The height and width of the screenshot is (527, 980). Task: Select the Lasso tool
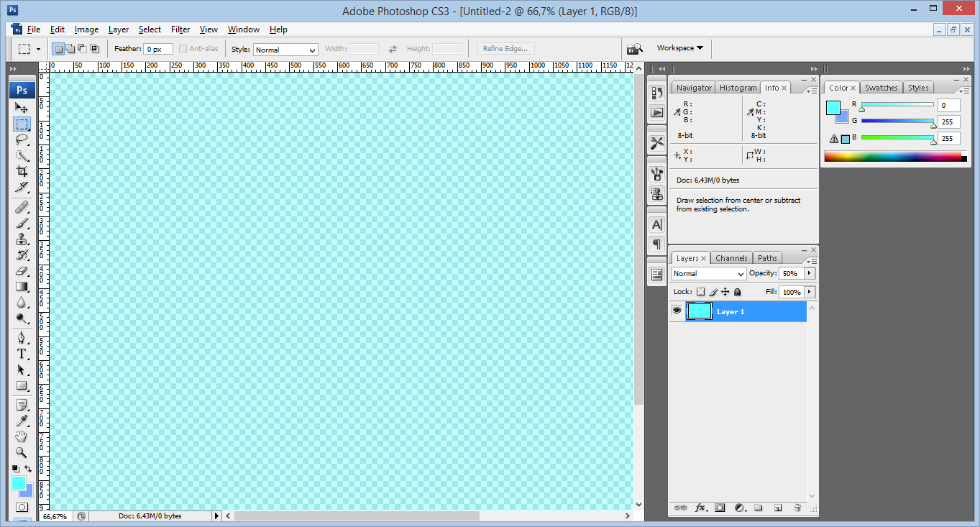(x=22, y=139)
